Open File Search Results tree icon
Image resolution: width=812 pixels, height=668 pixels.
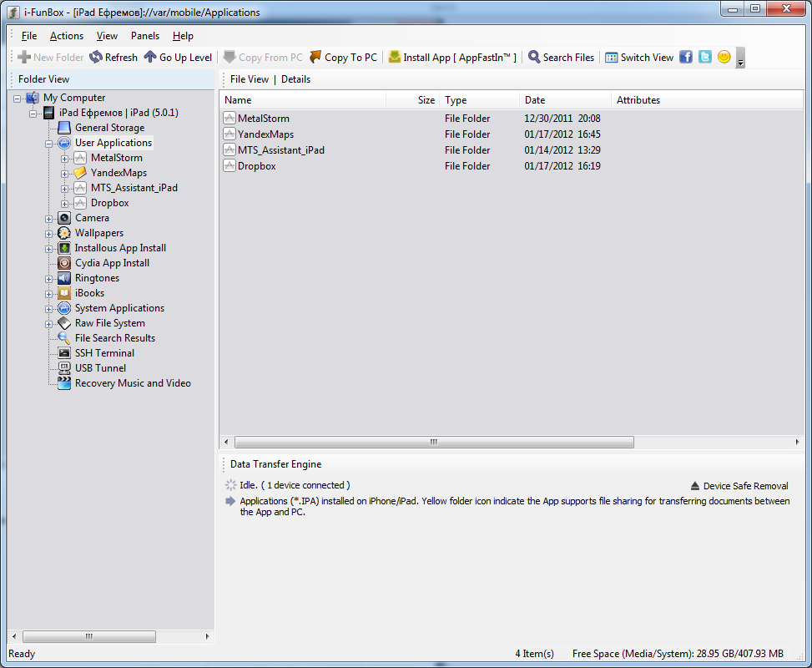(x=64, y=338)
